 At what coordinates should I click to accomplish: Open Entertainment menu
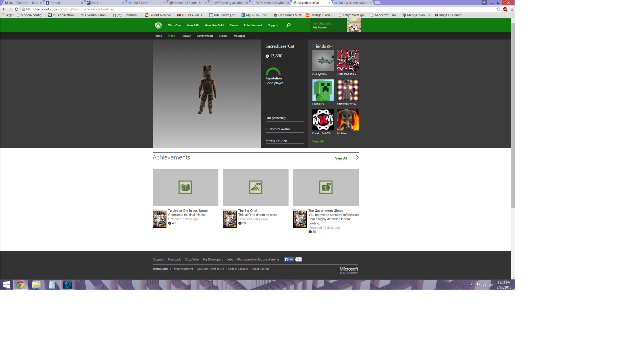click(253, 25)
